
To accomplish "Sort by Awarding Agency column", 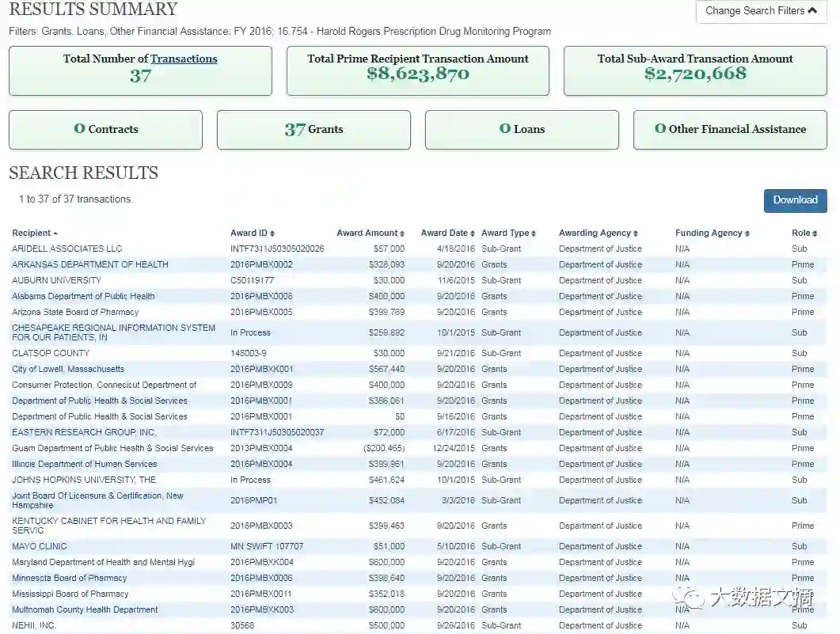I will click(598, 233).
